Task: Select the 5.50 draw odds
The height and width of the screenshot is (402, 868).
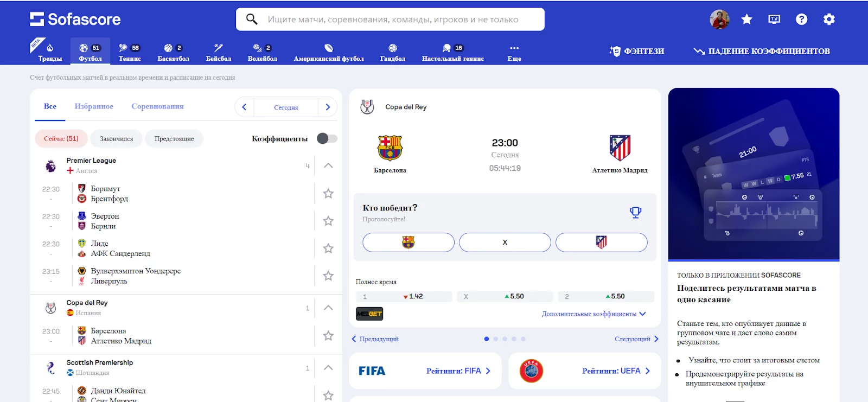Action: point(505,297)
